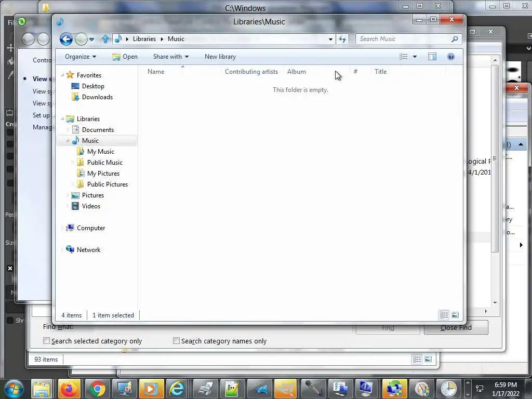Image resolution: width=532 pixels, height=399 pixels.
Task: Refresh the Music library view
Action: click(x=342, y=39)
